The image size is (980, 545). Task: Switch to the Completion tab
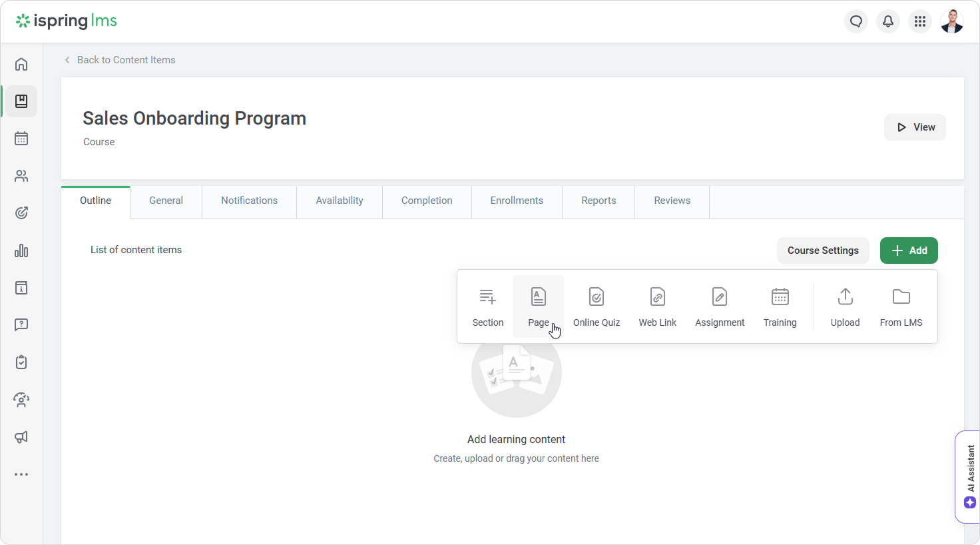[426, 201]
